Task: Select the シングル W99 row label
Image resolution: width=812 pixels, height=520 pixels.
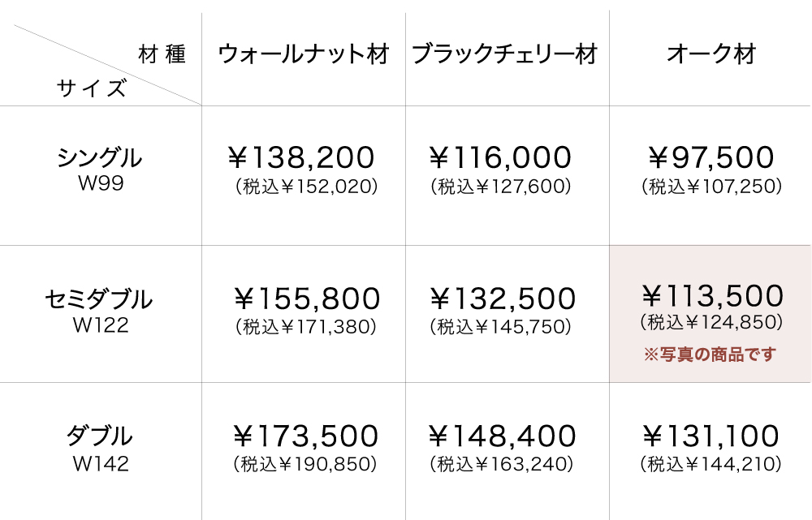Action: pyautogui.click(x=100, y=169)
